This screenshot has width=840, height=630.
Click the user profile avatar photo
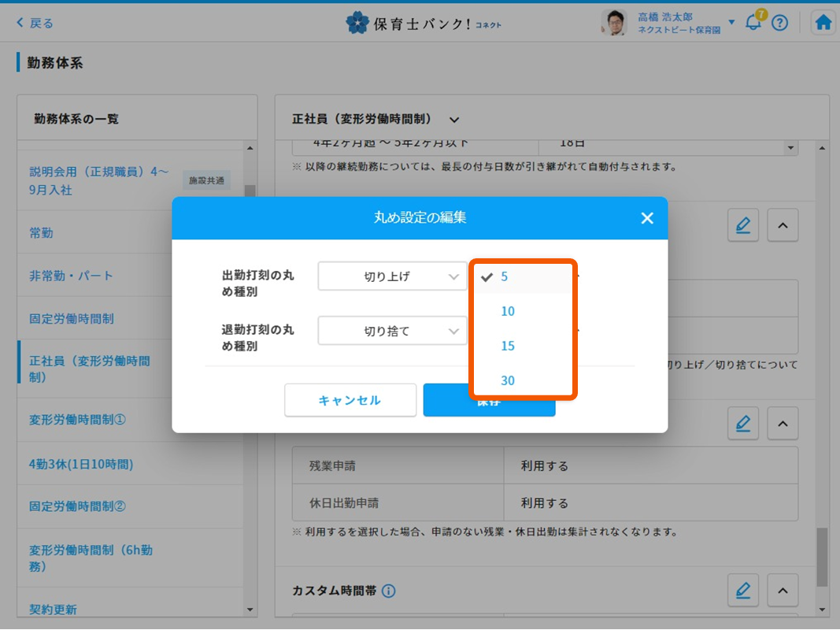614,23
